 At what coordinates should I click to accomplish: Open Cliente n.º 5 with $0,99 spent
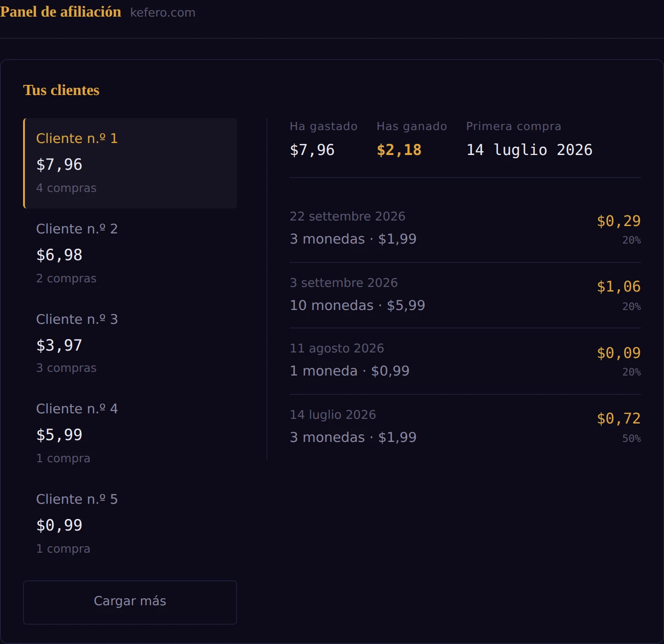tap(130, 524)
